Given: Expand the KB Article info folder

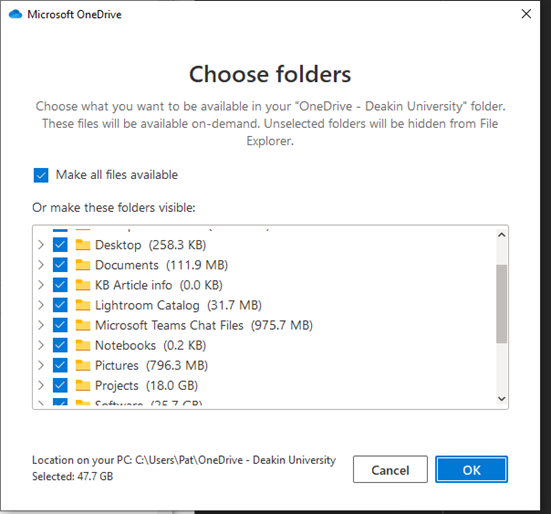Looking at the screenshot, I should (x=41, y=285).
